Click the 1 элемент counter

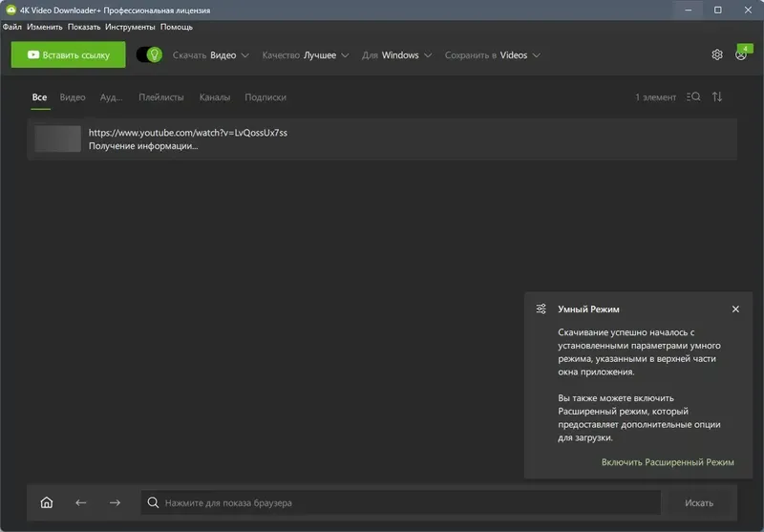(x=655, y=97)
